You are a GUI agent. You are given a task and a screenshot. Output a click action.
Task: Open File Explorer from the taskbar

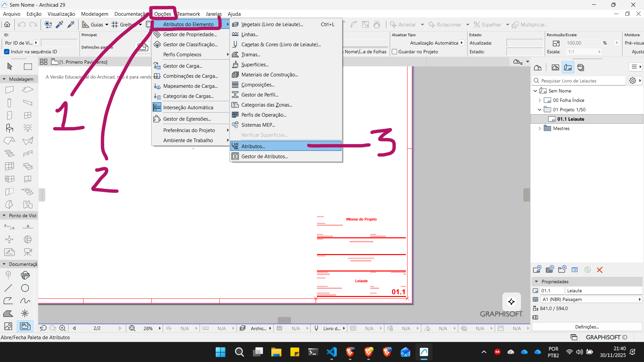tap(276, 352)
